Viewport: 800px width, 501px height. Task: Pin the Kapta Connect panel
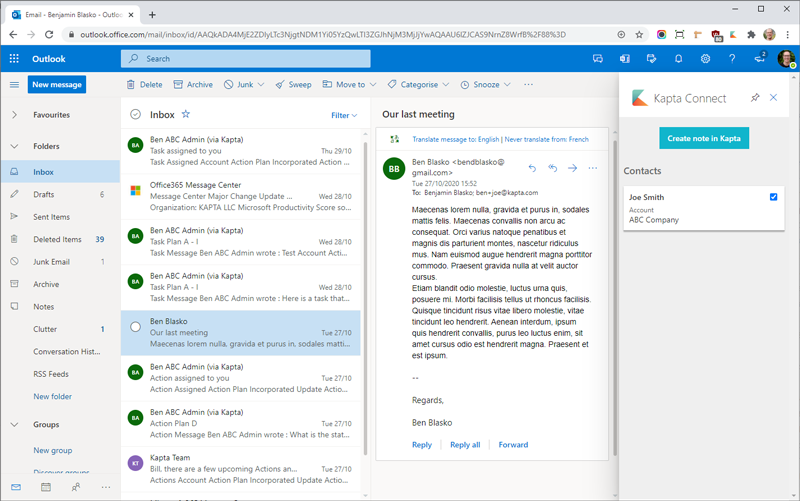pos(755,97)
